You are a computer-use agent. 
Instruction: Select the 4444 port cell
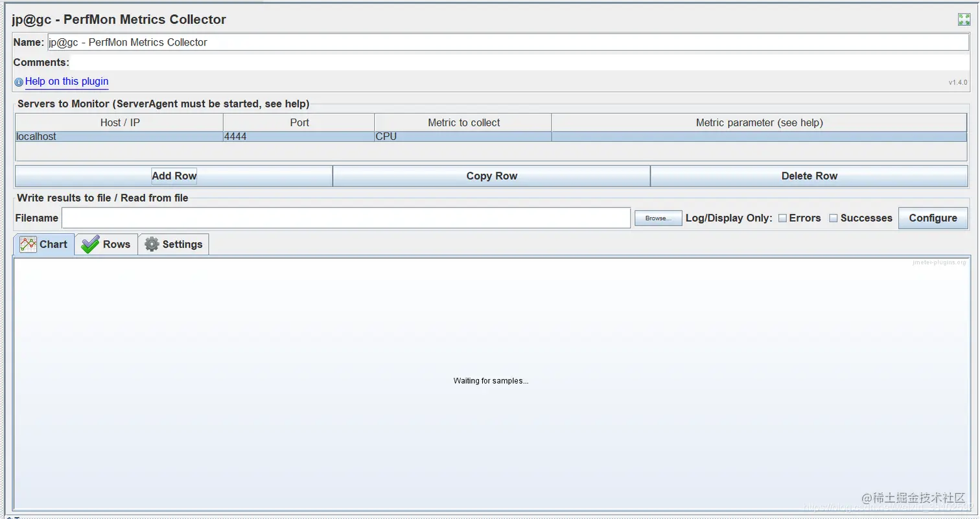pos(299,137)
